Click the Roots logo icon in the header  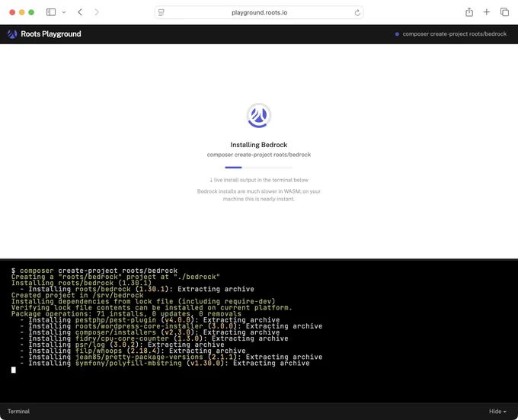(x=12, y=34)
